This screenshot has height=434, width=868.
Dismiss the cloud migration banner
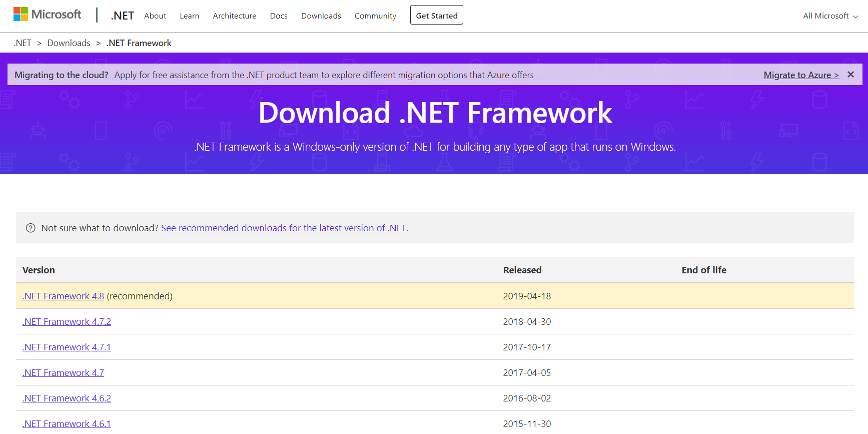coord(850,75)
